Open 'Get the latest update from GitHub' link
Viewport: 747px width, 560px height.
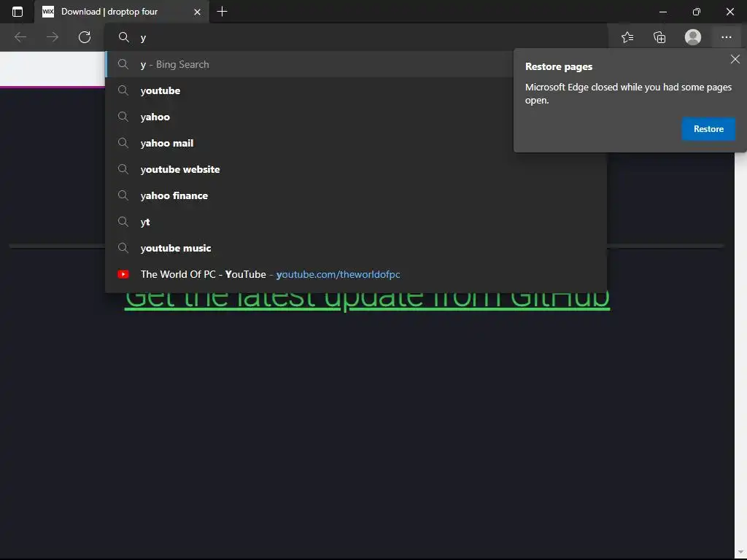pyautogui.click(x=367, y=301)
